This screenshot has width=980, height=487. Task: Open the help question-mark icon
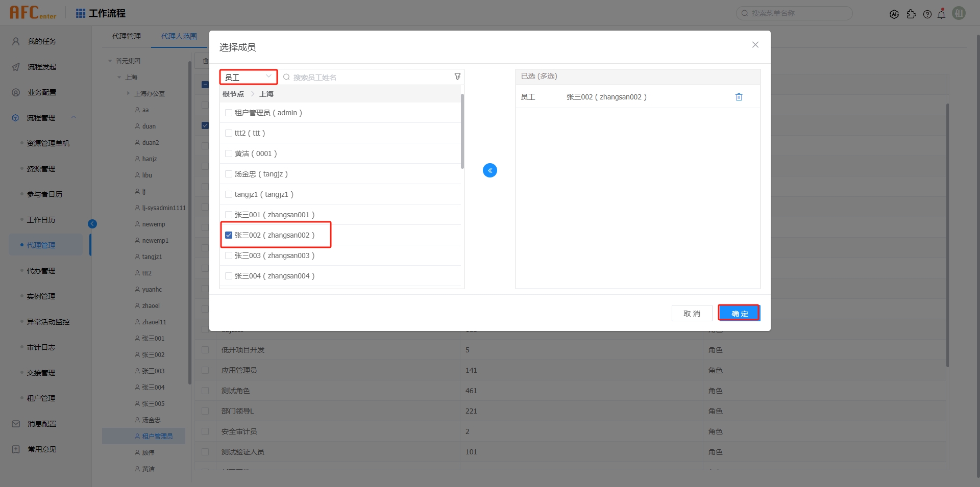point(927,14)
